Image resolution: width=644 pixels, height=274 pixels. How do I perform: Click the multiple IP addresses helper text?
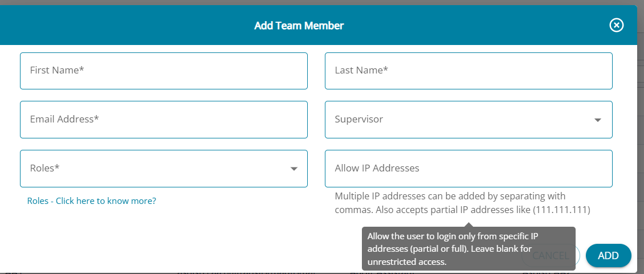tap(450, 197)
